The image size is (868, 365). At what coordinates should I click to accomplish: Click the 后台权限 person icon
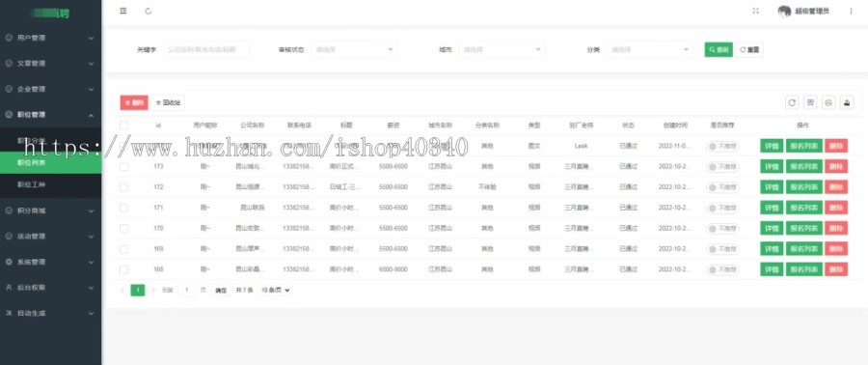pyautogui.click(x=9, y=288)
